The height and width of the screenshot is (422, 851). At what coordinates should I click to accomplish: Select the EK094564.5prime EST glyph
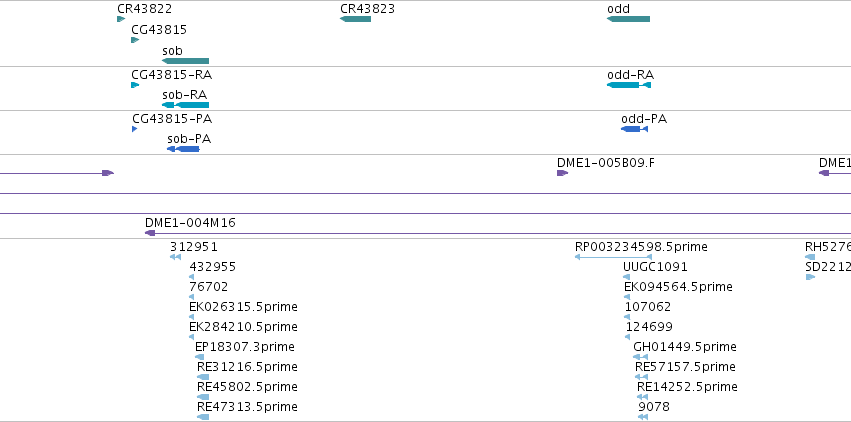tap(627, 297)
